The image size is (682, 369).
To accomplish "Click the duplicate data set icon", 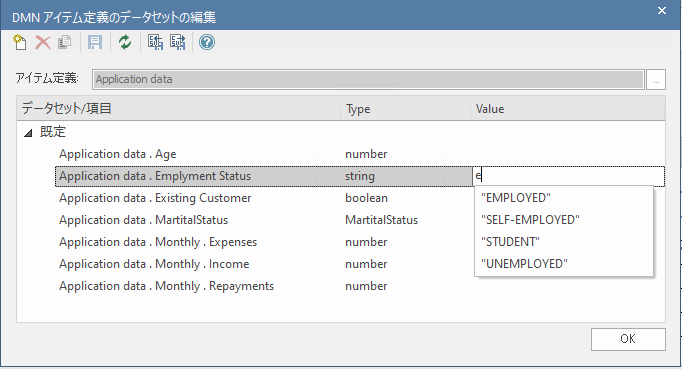I will pos(65,42).
